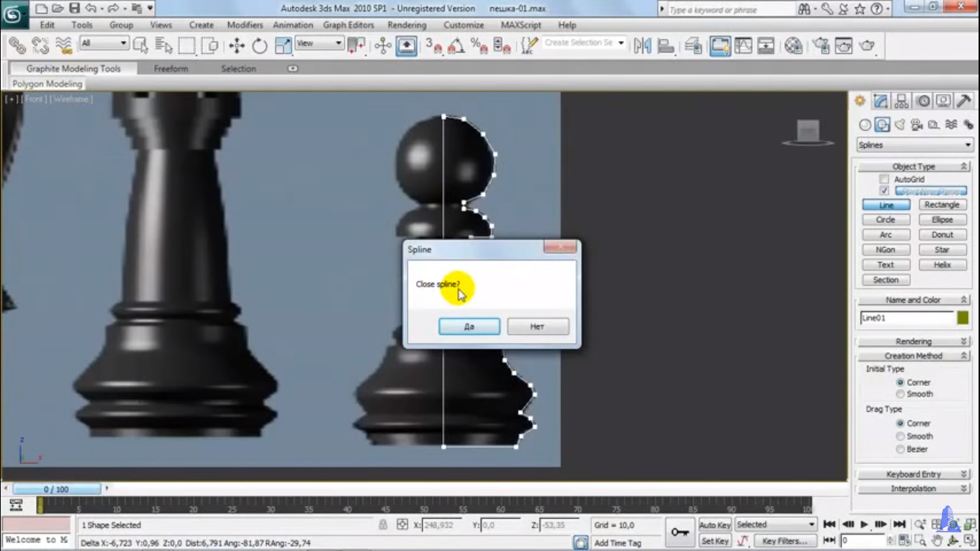
Task: Open the Material Editor from the toolbar
Action: coord(793,46)
